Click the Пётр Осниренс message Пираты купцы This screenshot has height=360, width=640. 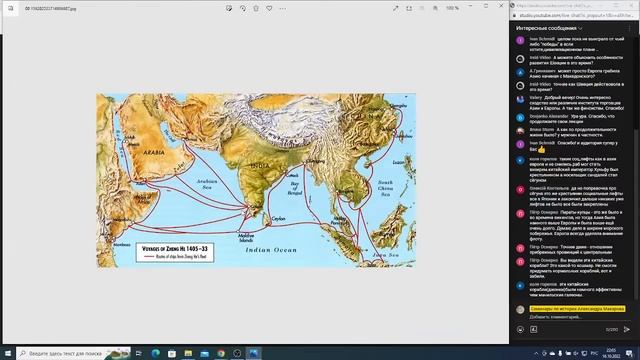576,226
